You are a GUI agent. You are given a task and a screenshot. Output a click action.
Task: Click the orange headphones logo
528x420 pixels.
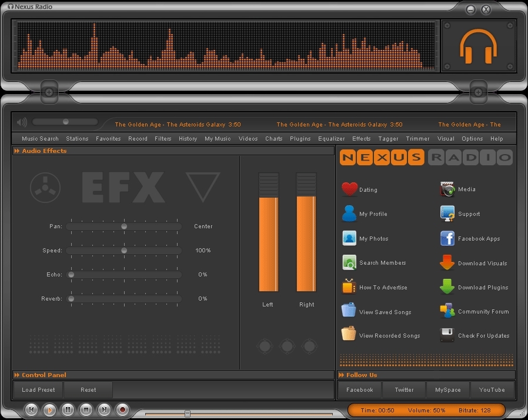[479, 46]
